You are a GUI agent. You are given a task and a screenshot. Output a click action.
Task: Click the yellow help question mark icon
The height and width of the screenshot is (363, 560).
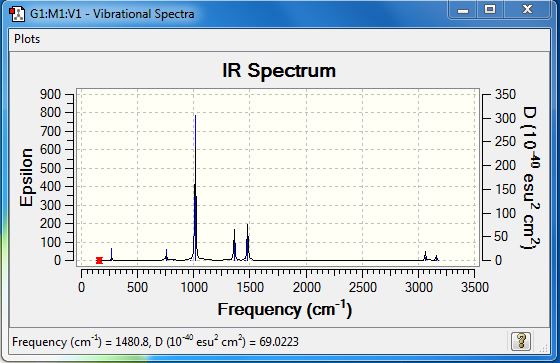[521, 341]
